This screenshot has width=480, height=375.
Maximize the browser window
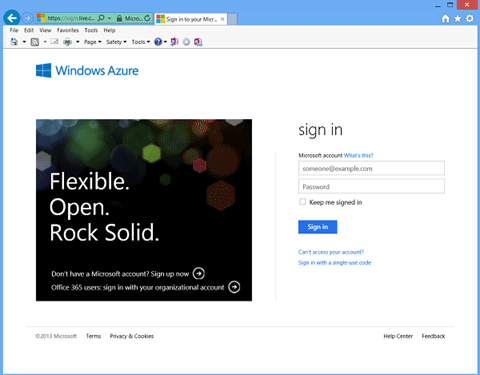tap(450, 5)
